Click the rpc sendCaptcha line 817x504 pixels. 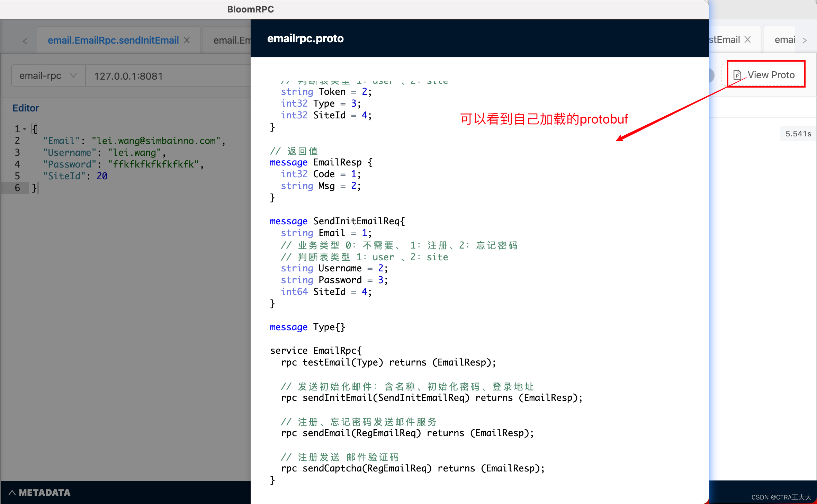click(x=413, y=468)
